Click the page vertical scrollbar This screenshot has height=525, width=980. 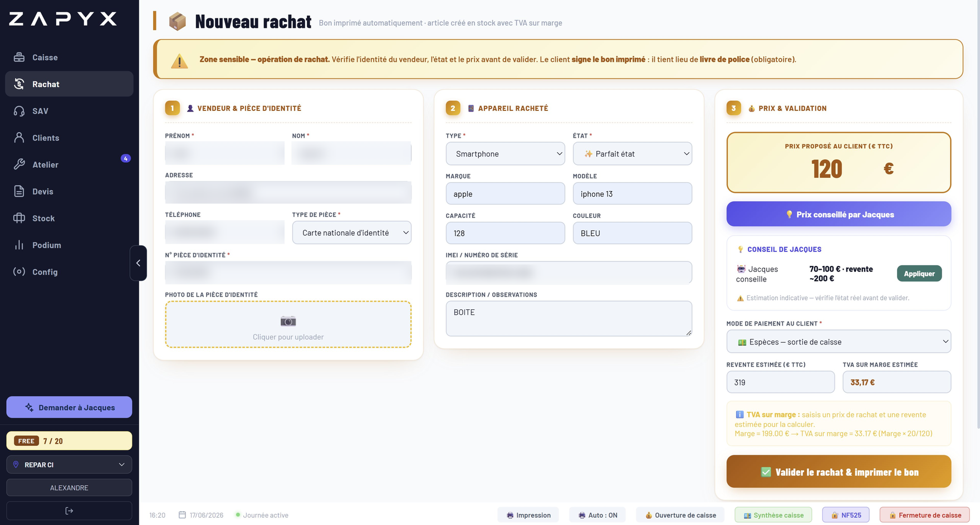pyautogui.click(x=977, y=215)
